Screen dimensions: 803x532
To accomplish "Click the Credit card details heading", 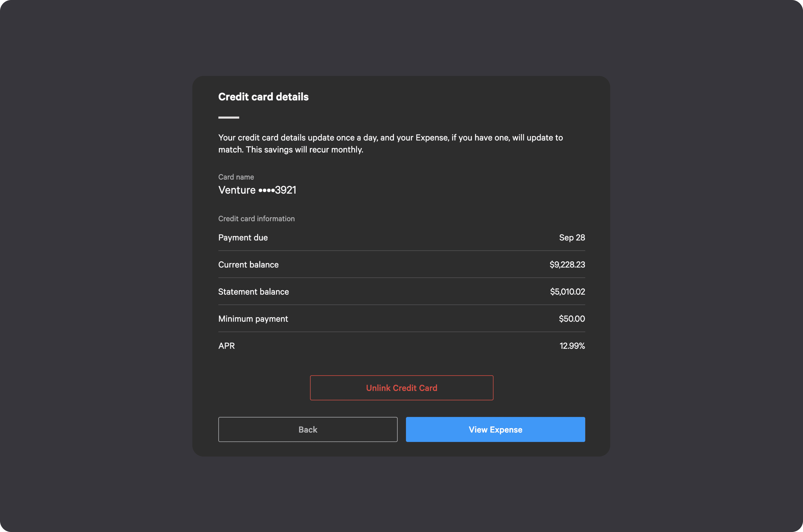I will point(263,97).
